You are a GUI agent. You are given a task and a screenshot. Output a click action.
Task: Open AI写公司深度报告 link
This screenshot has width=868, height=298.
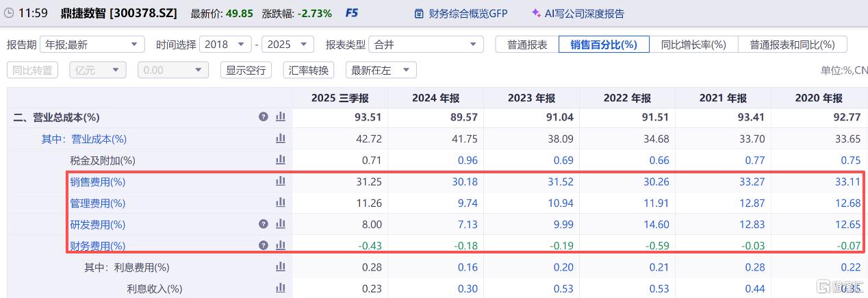pyautogui.click(x=585, y=13)
